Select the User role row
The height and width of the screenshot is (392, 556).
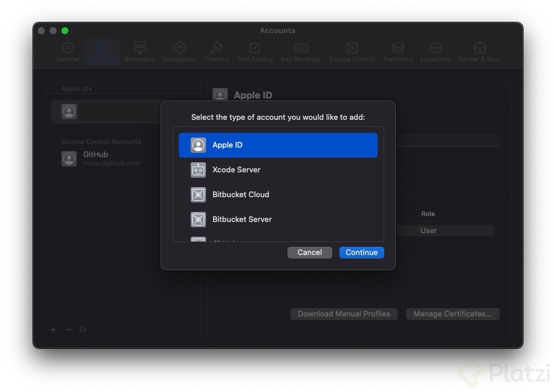(x=444, y=231)
